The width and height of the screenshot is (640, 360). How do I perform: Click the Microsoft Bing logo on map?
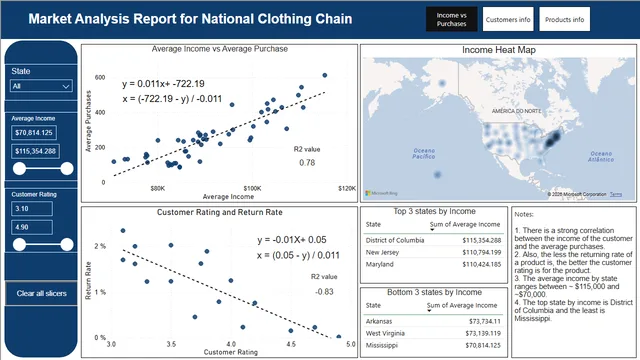(381, 193)
